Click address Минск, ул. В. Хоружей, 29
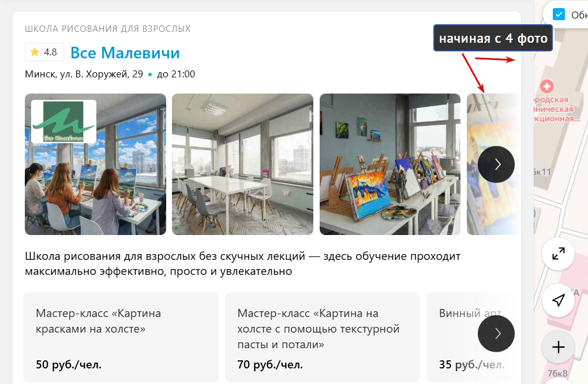Viewport: 588px width, 384px height. 84,74
